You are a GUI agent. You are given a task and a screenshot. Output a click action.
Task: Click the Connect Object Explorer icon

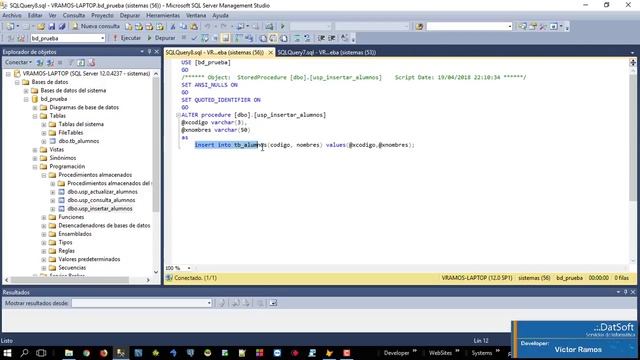[x=40, y=62]
